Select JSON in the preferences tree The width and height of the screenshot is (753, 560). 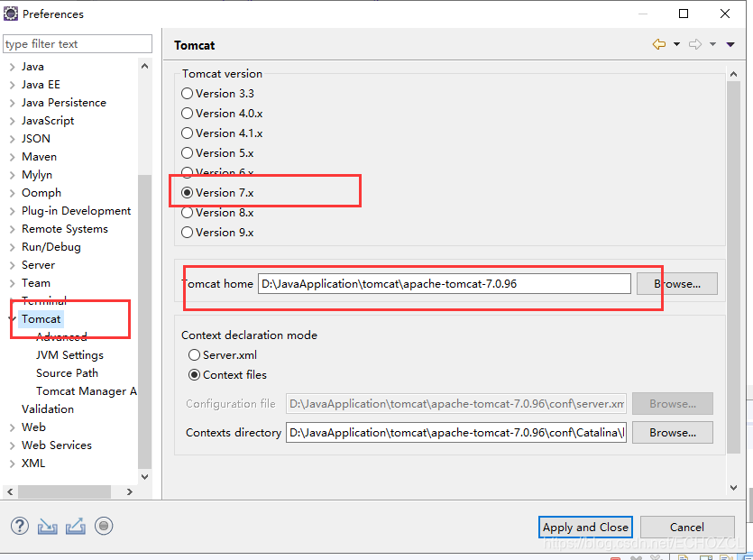pyautogui.click(x=36, y=139)
